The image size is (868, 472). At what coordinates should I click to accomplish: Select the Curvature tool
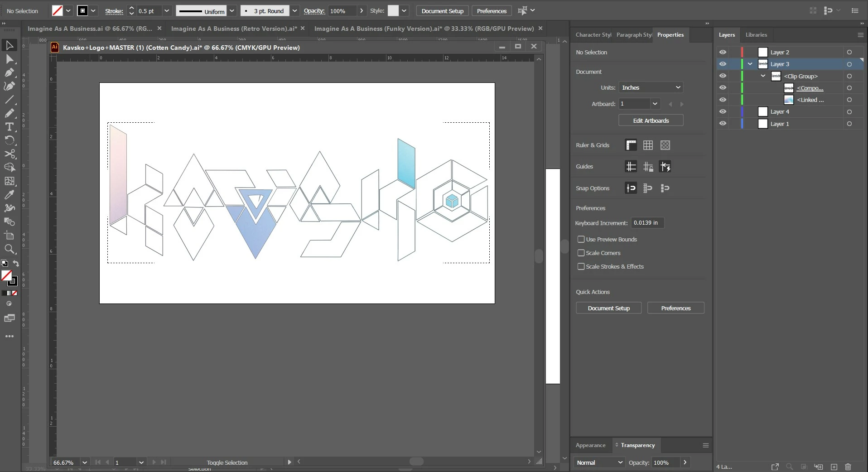pos(10,86)
